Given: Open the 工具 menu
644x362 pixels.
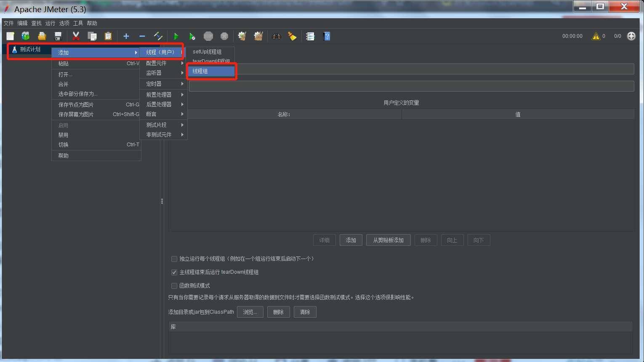Looking at the screenshot, I should (78, 23).
